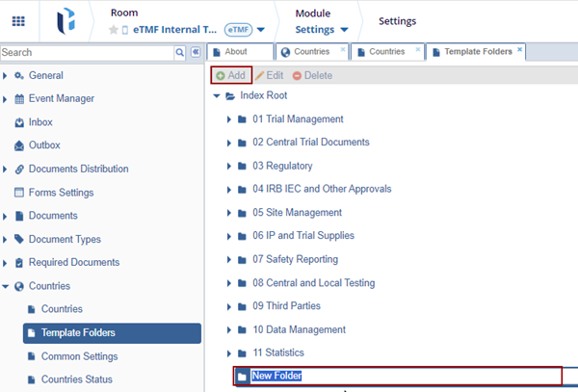Click the search magnifier icon

tap(180, 52)
